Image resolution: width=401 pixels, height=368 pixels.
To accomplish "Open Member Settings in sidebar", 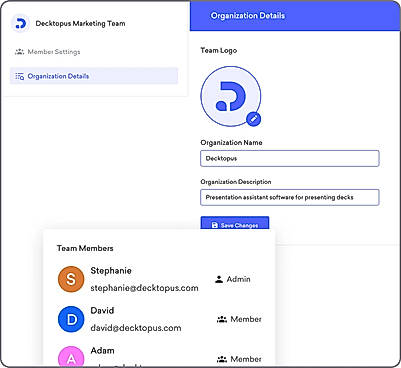I will pos(47,52).
